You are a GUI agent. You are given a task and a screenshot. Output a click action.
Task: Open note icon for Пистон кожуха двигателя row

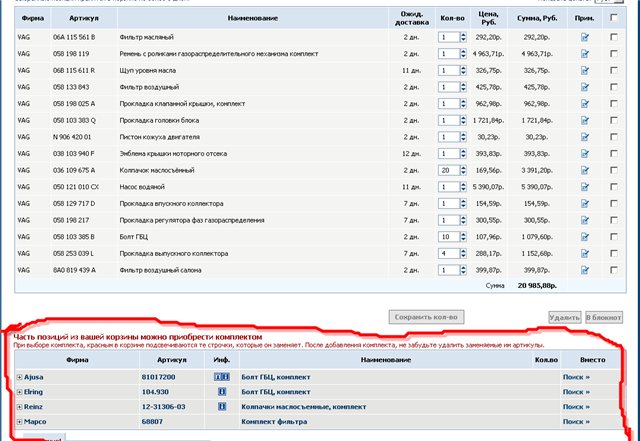click(x=585, y=137)
